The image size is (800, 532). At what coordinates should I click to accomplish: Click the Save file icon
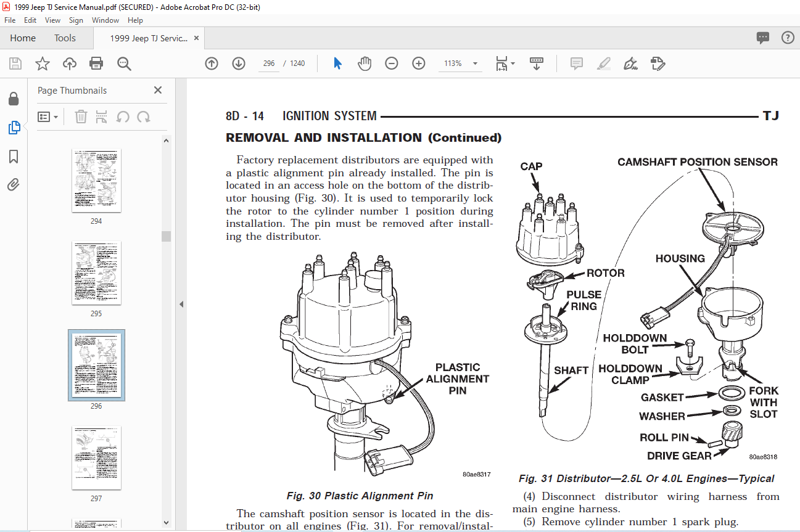15,63
